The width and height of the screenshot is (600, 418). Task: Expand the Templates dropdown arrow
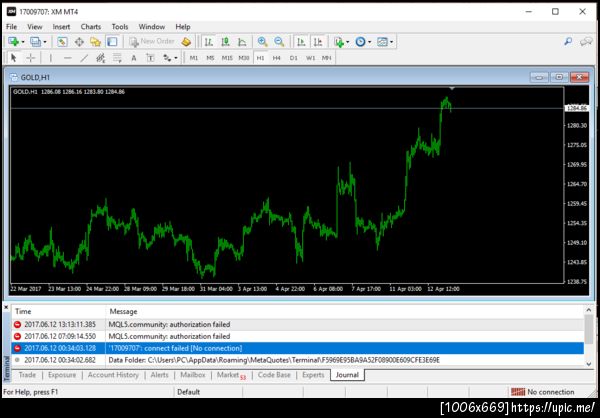391,42
